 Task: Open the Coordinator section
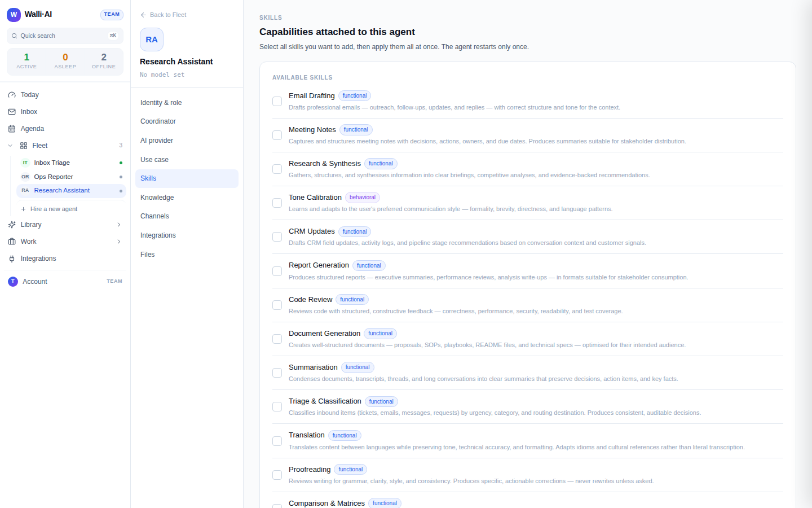click(187, 121)
